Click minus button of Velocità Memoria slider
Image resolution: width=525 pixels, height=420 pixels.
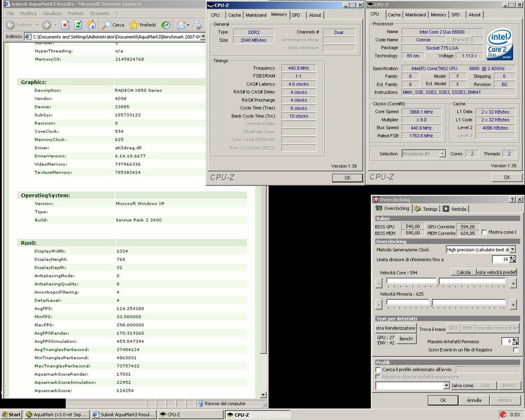(378, 305)
